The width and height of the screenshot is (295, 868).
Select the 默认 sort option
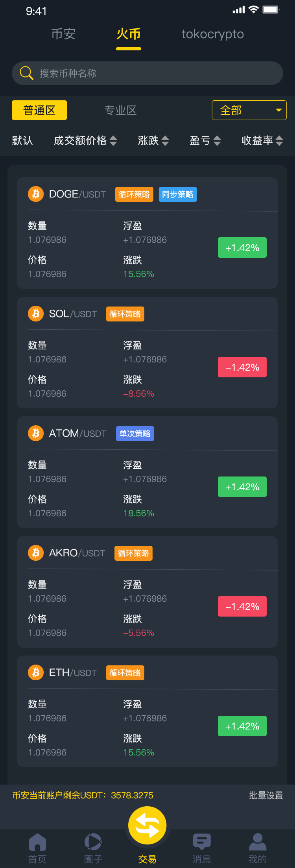coord(22,140)
